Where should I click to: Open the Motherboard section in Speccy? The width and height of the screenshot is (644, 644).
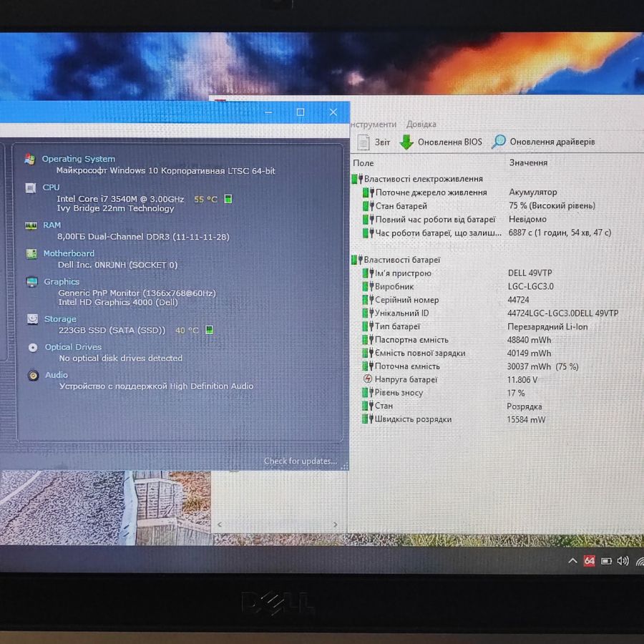click(x=69, y=253)
